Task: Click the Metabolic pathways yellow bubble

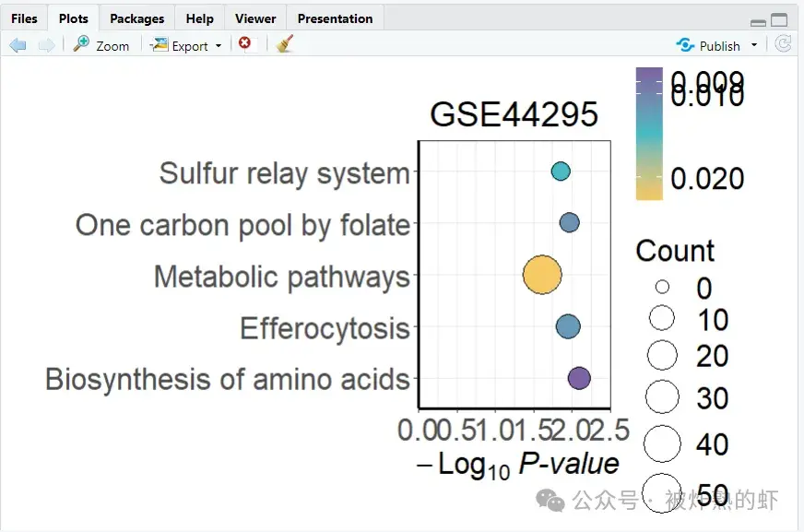Action: 542,276
